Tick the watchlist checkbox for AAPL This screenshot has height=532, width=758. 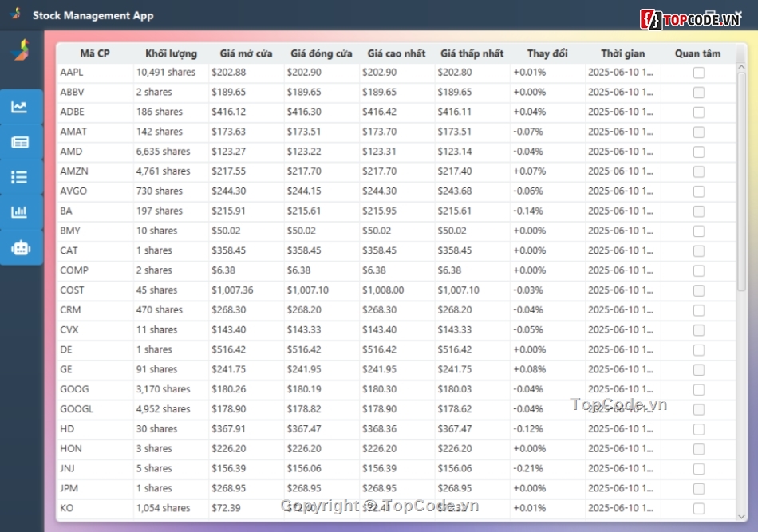tap(698, 73)
